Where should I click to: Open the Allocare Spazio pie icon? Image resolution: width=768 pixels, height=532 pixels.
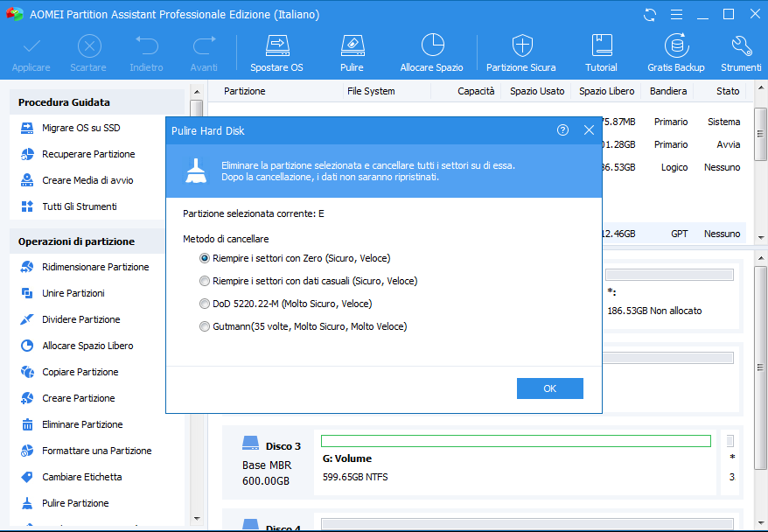[432, 45]
